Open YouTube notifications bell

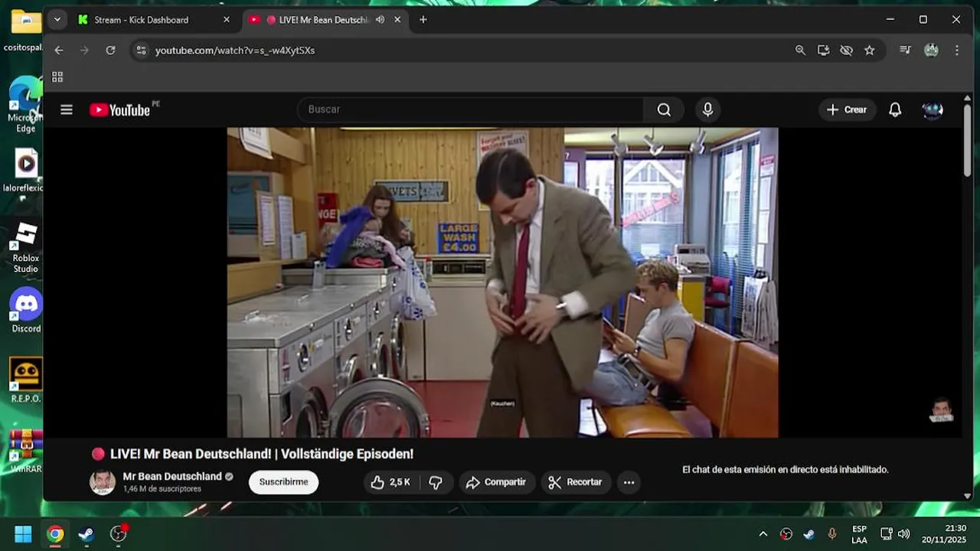[895, 109]
